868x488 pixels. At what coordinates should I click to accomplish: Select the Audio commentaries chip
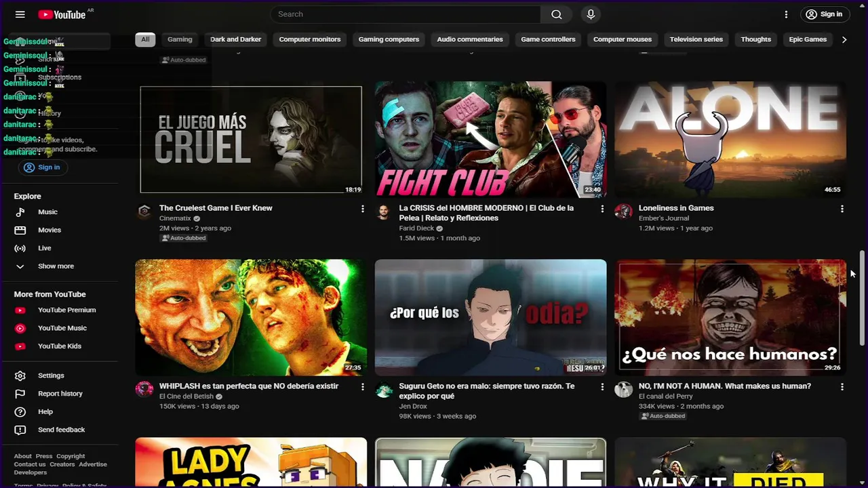pos(470,39)
